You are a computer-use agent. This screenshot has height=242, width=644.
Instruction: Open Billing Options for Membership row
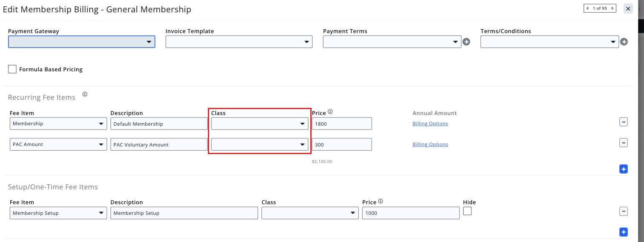(430, 124)
